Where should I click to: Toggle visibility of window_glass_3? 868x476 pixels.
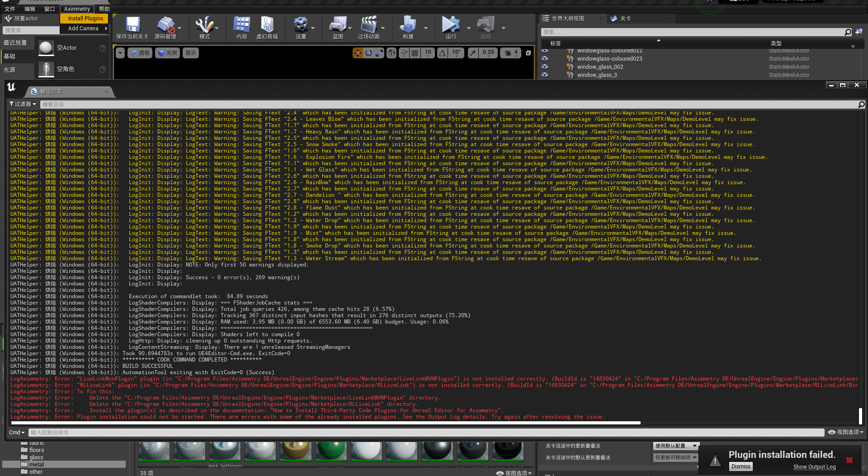coord(545,75)
